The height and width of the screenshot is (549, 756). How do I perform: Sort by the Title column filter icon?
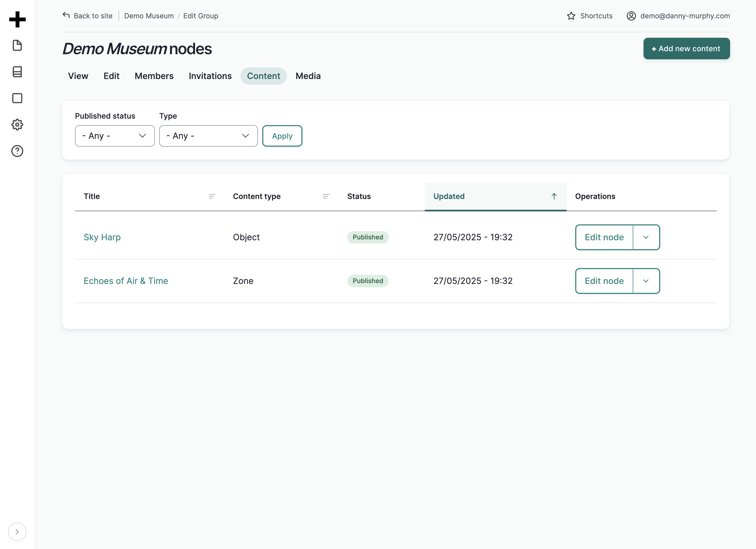(212, 196)
